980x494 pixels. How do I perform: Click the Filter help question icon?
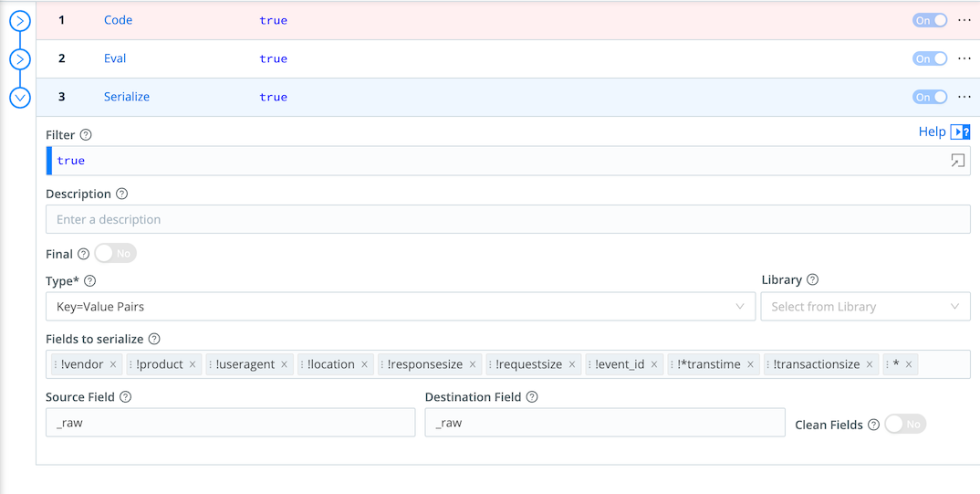87,134
